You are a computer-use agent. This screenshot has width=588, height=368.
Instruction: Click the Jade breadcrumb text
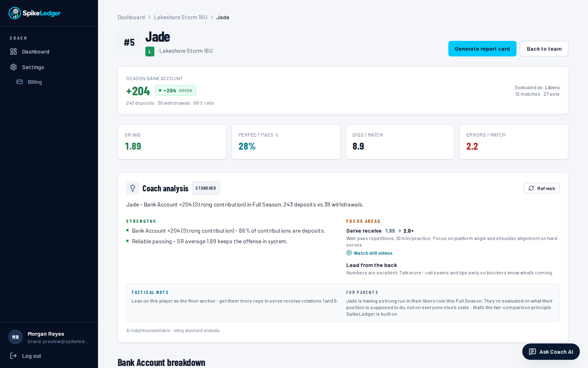coord(223,17)
